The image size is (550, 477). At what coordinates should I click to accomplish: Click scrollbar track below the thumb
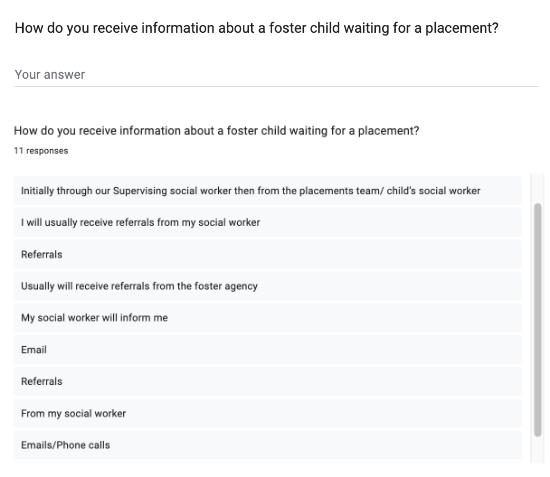point(537,450)
